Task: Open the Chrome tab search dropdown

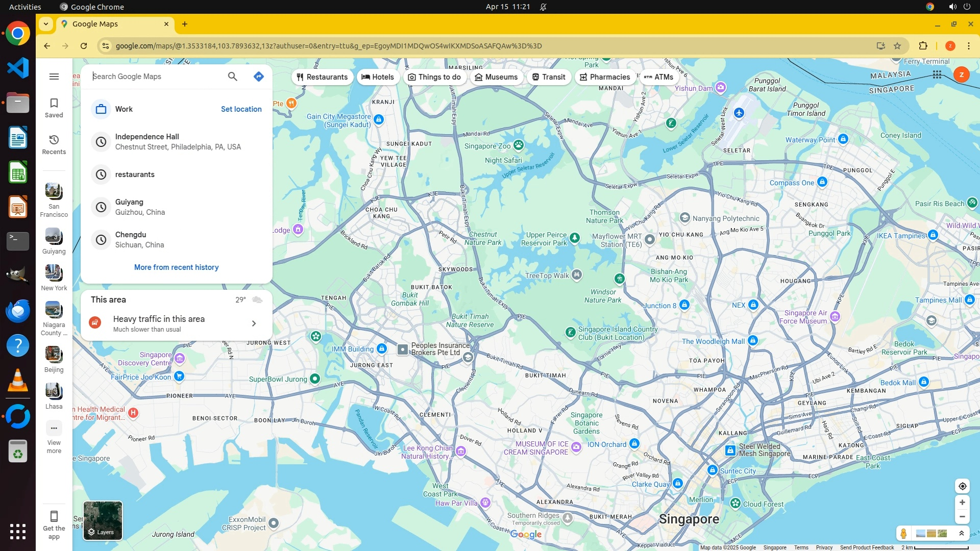Action: click(46, 24)
